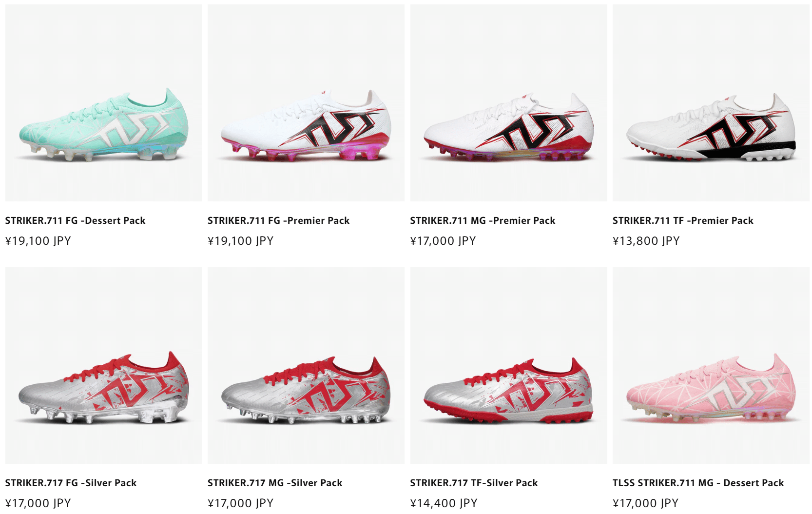Viewport: 812px width, 514px height.
Task: Open the silver STRIKER.717 FG shoe image
Action: pos(103,365)
